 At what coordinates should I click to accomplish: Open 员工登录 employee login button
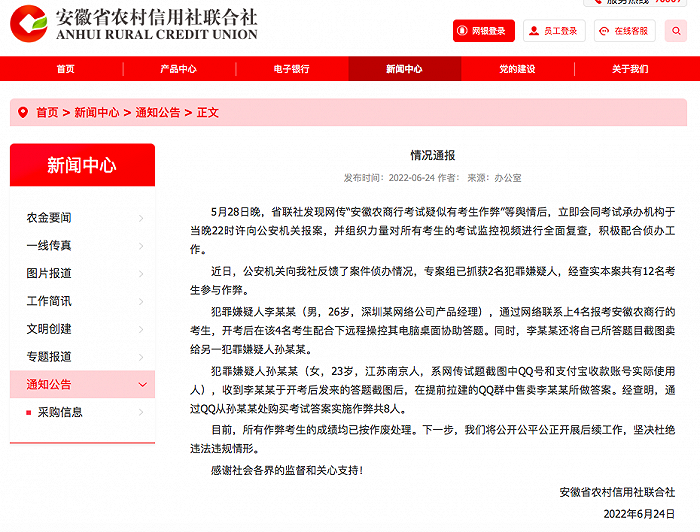pyautogui.click(x=554, y=31)
